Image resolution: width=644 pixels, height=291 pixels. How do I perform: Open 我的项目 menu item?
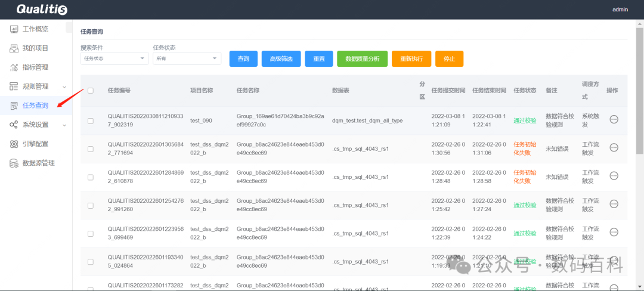coord(36,48)
